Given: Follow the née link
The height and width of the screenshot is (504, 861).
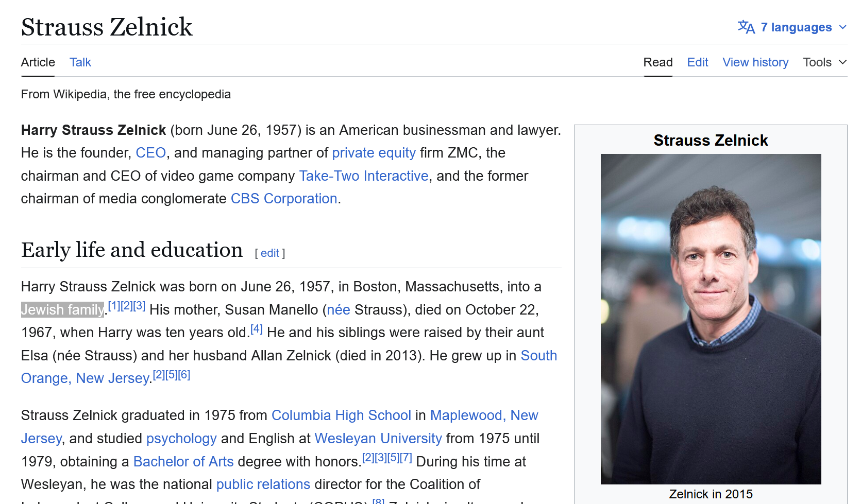Looking at the screenshot, I should coord(339,310).
